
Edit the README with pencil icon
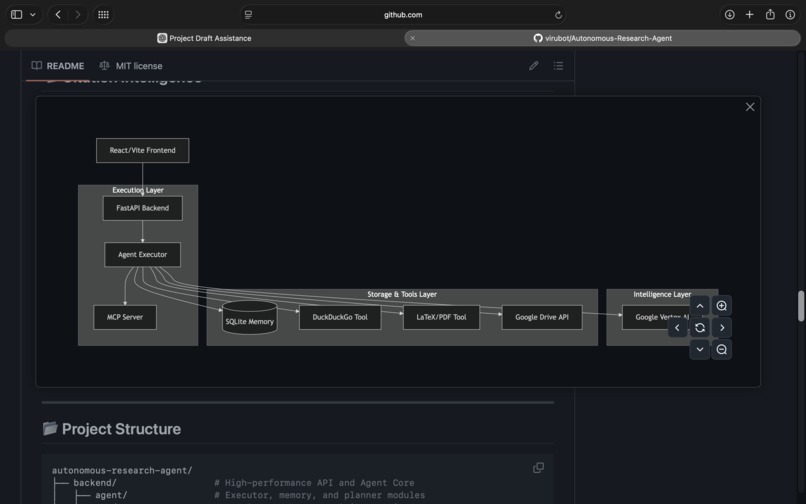coord(534,65)
